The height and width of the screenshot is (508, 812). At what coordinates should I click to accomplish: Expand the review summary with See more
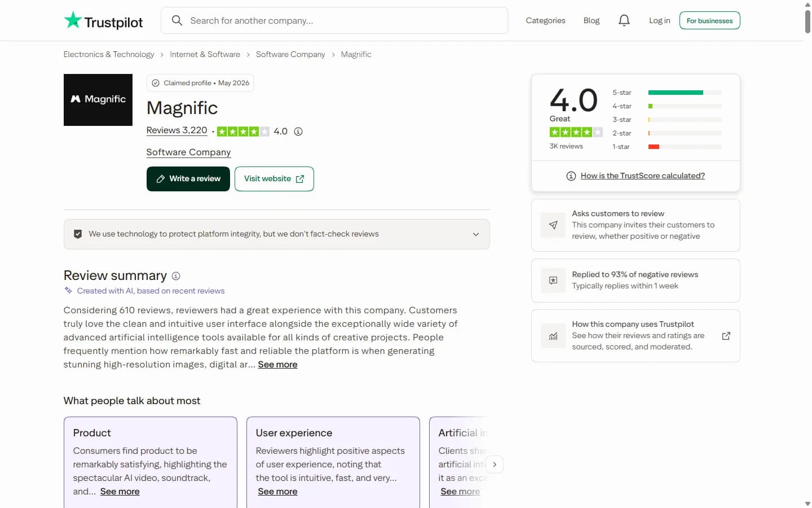(x=277, y=365)
